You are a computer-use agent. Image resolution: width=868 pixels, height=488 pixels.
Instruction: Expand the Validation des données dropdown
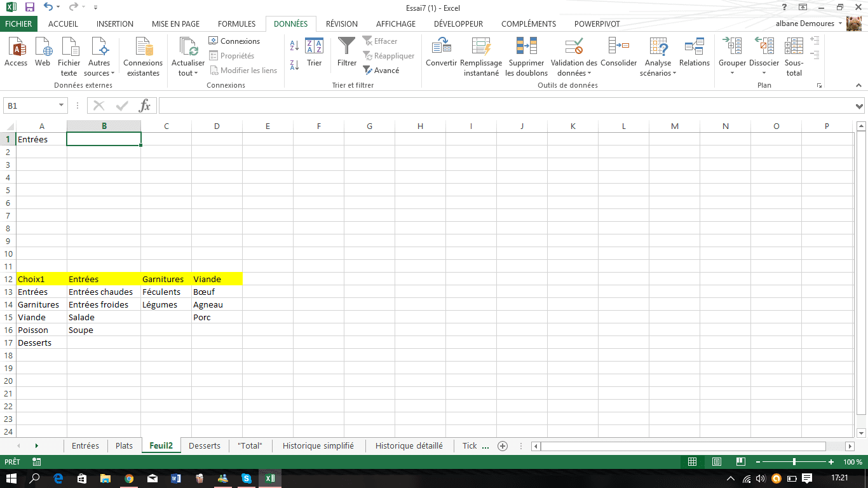(x=589, y=74)
